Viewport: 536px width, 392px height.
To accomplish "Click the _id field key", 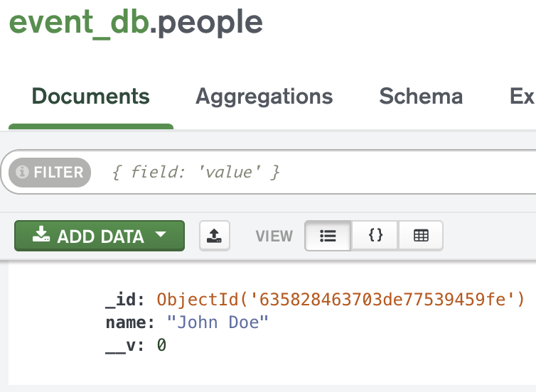I will pos(124,299).
